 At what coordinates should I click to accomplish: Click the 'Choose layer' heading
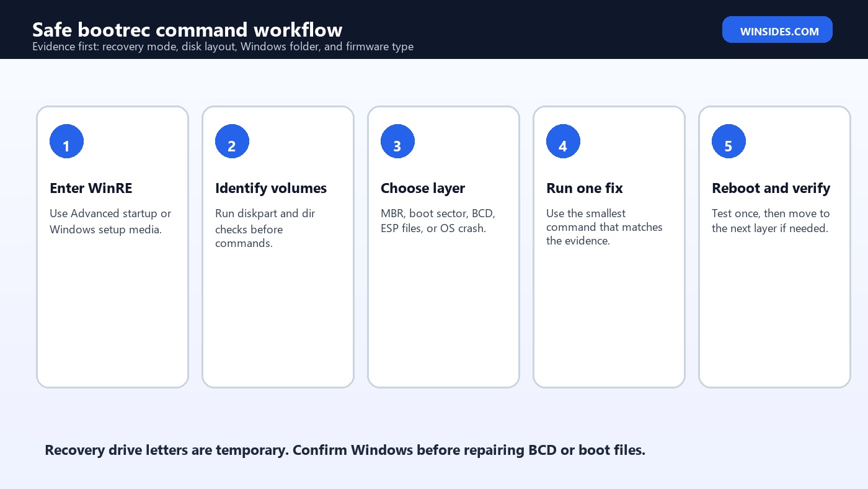pos(423,188)
